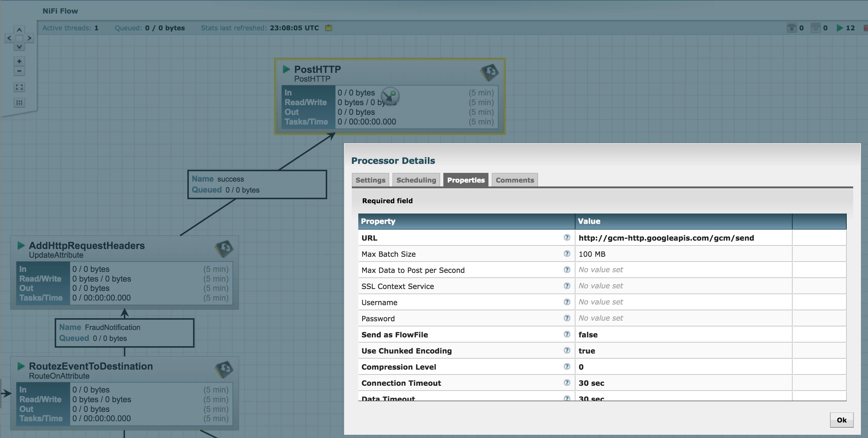This screenshot has width=868, height=438.
Task: Pan canvas right with the right arrow
Action: click(x=30, y=38)
